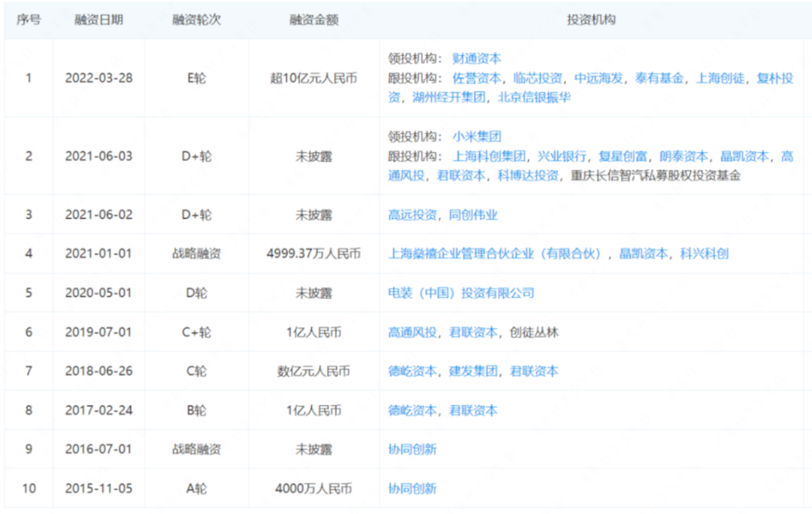This screenshot has height=514, width=812.
Task: Open the 北京信银振华 link
Action: 534,97
